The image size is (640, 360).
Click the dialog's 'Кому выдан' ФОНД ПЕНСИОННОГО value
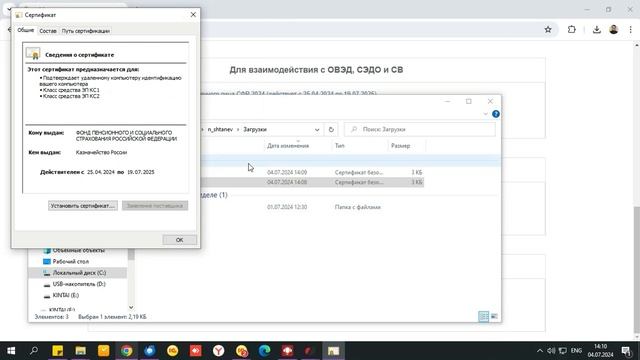[126, 136]
